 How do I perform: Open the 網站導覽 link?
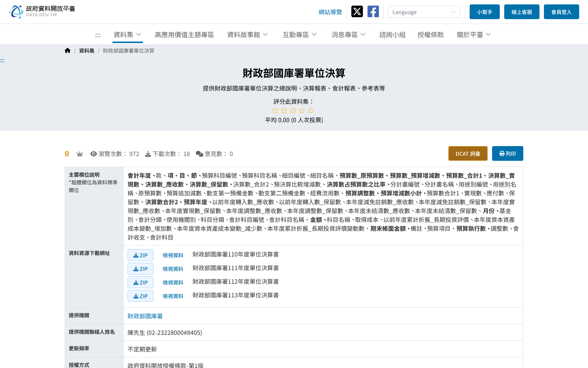tap(330, 12)
